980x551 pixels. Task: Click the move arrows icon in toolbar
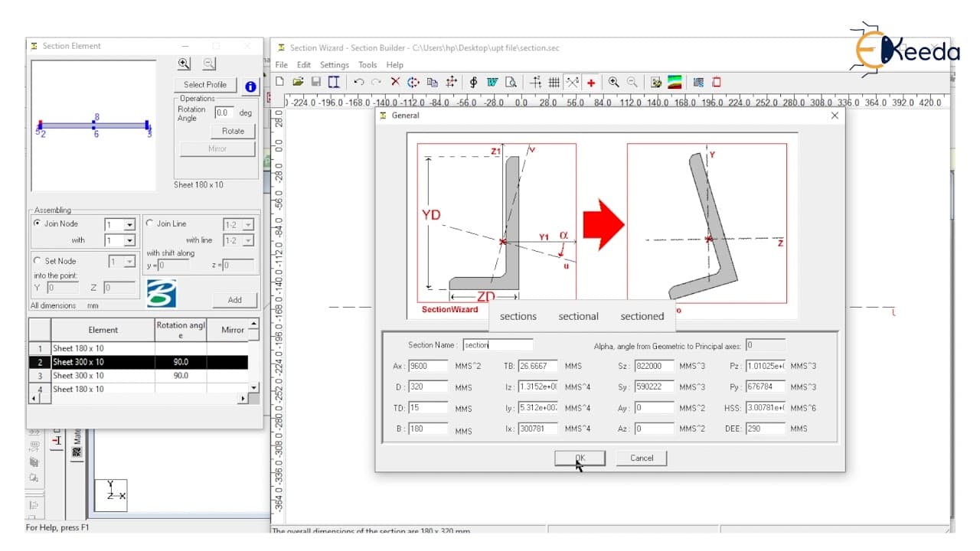[451, 82]
